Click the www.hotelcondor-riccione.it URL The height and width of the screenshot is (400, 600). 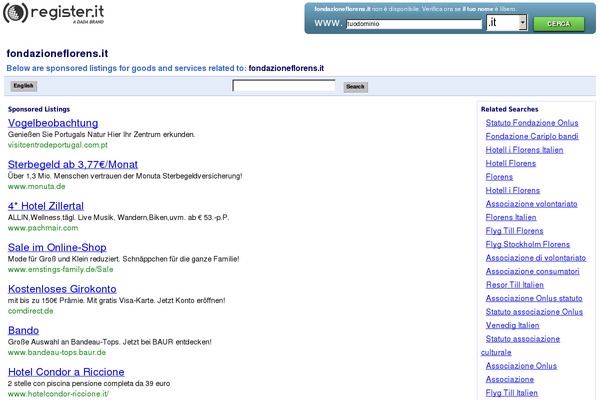coord(58,394)
